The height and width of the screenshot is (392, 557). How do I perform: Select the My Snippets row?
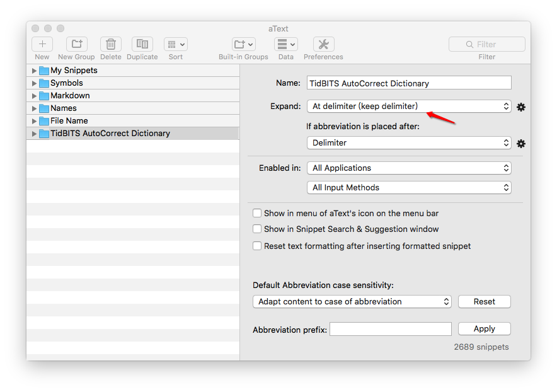(133, 71)
